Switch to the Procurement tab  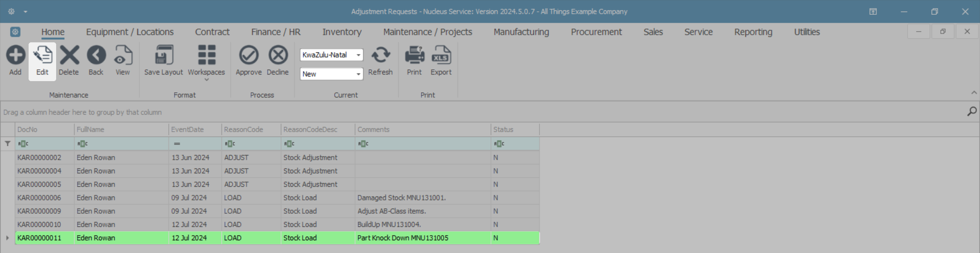pyautogui.click(x=596, y=32)
